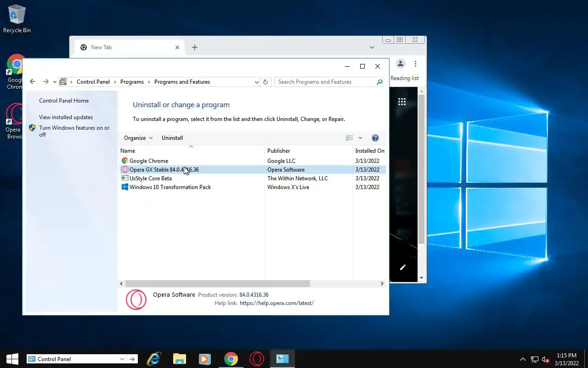Expand more view options arrow
The height and width of the screenshot is (368, 588).
point(360,138)
